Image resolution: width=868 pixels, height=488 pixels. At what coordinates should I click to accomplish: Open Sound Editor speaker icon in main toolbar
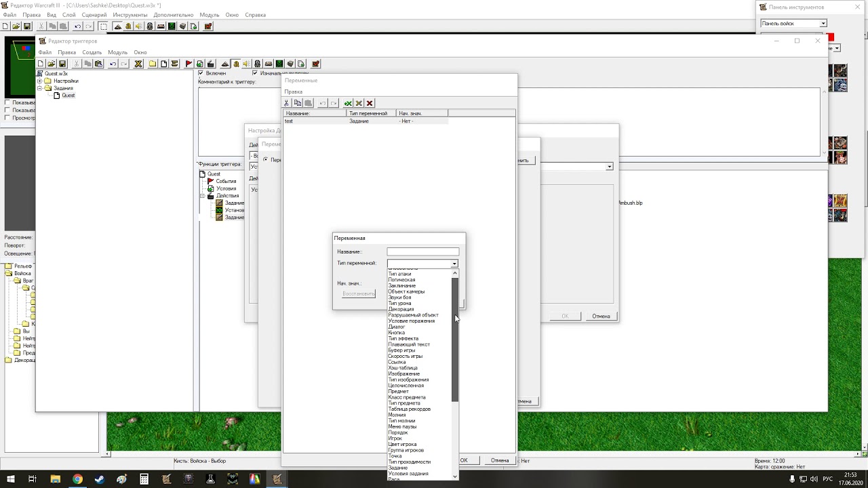[139, 26]
